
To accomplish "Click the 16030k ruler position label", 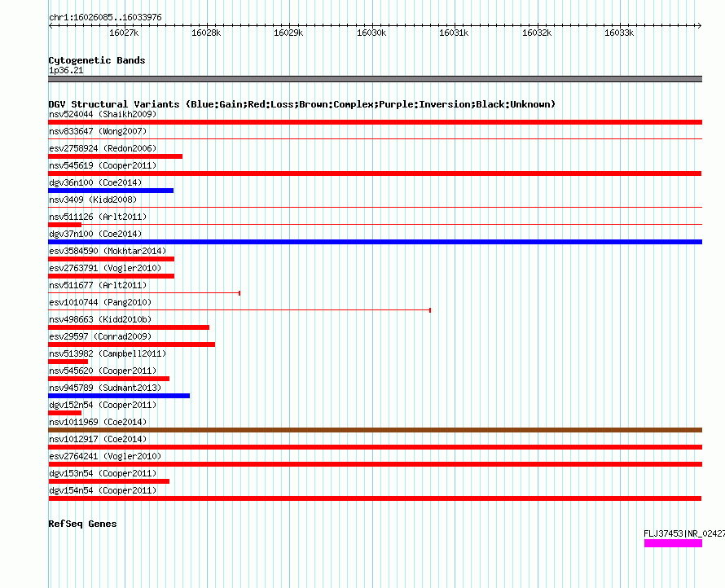I will 371,33.
